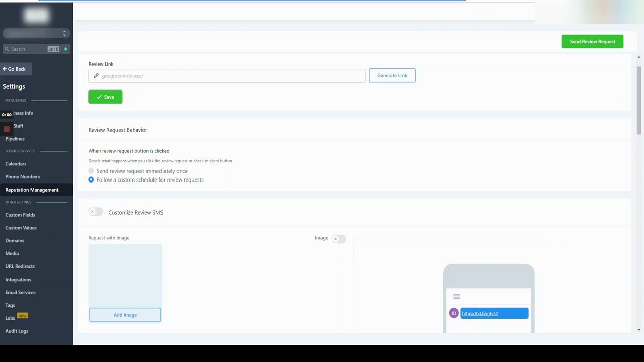Open Tags in the sidebar
Screen dimensions: 644x362
tap(10, 305)
